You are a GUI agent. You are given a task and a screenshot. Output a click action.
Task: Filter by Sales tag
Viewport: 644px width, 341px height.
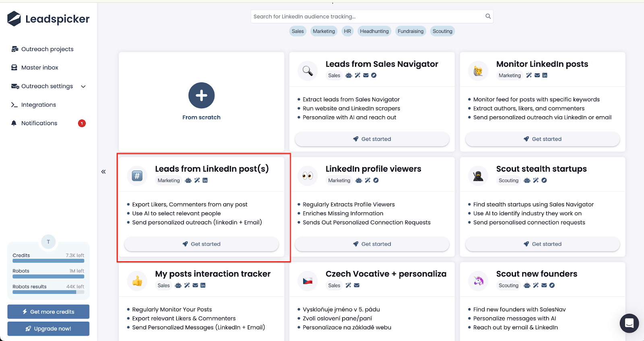tap(298, 31)
